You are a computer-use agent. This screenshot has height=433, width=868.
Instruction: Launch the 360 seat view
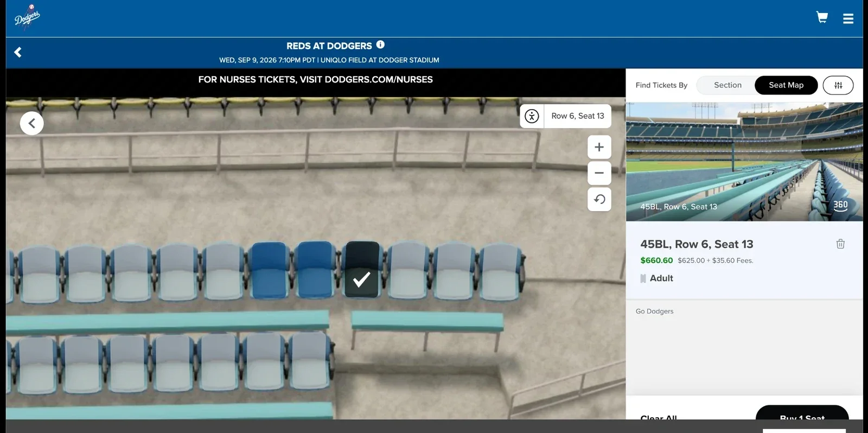tap(840, 205)
